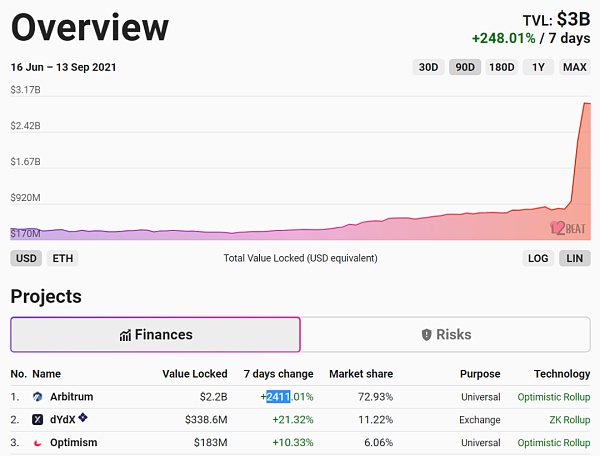
Task: Click the TVL spike on the chart
Action: tap(584, 104)
